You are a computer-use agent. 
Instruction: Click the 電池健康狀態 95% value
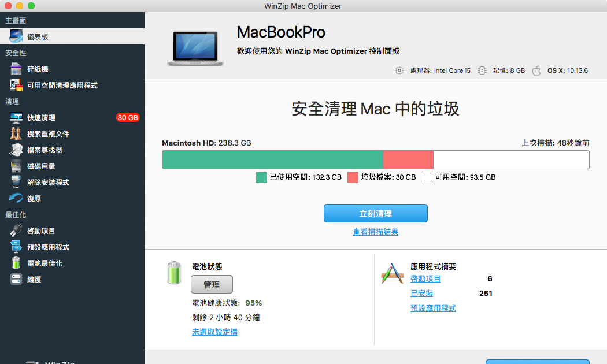click(254, 303)
